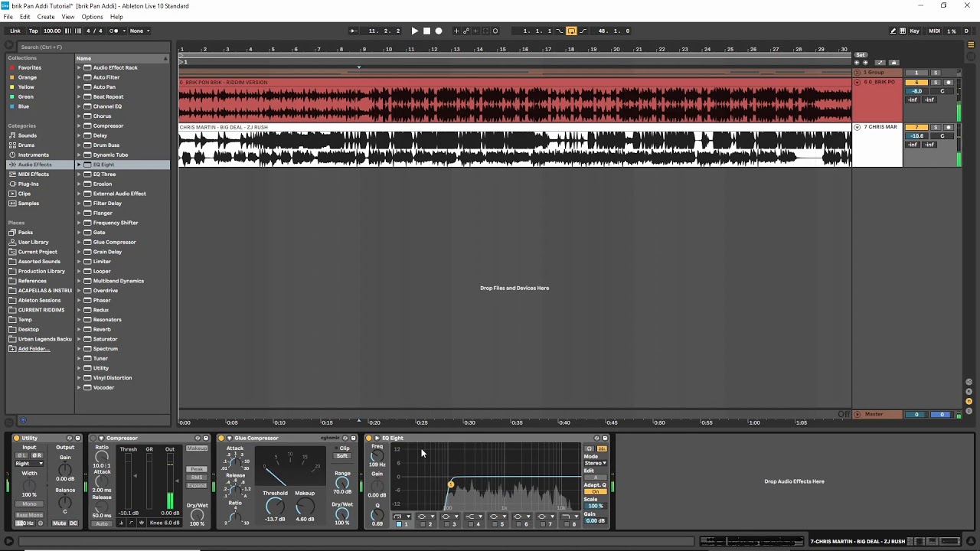Fold the 6 0_BRIK PO track
980x551 pixels.
[857, 82]
